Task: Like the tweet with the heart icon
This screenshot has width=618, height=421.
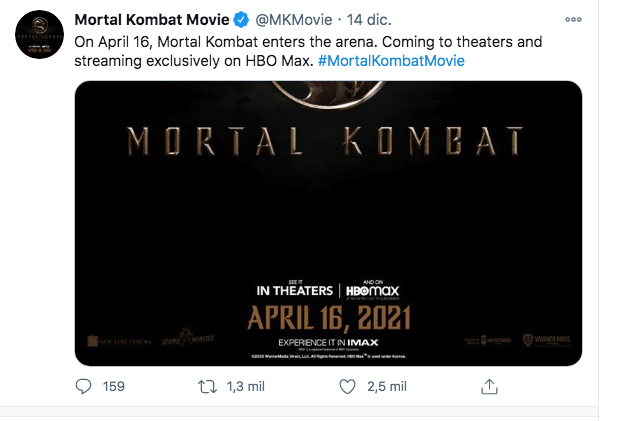Action: click(347, 386)
